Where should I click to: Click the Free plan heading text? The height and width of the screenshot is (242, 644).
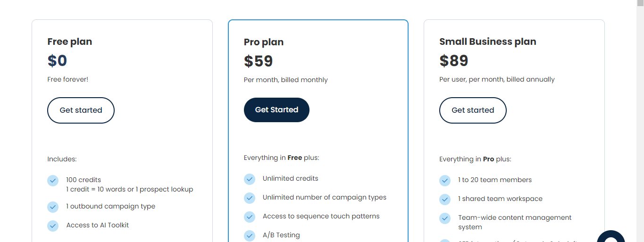pyautogui.click(x=70, y=42)
